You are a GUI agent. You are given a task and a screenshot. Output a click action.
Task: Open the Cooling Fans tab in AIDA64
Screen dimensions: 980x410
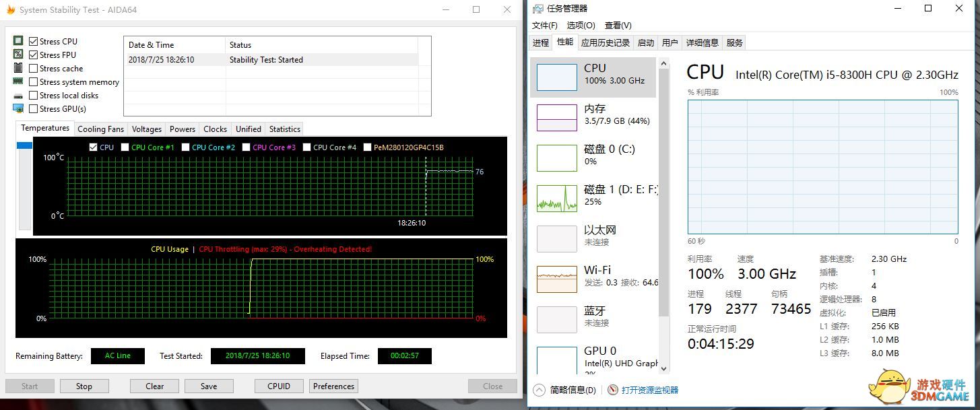[100, 129]
